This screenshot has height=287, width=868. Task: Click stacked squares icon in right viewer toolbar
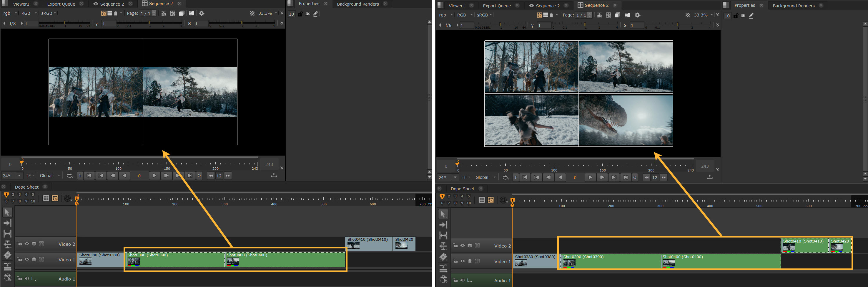[617, 15]
